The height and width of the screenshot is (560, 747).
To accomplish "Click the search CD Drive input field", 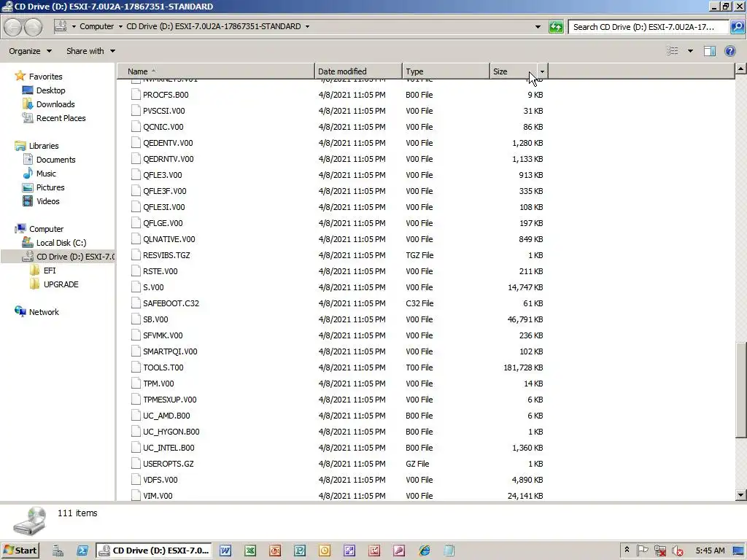I will pyautogui.click(x=649, y=27).
